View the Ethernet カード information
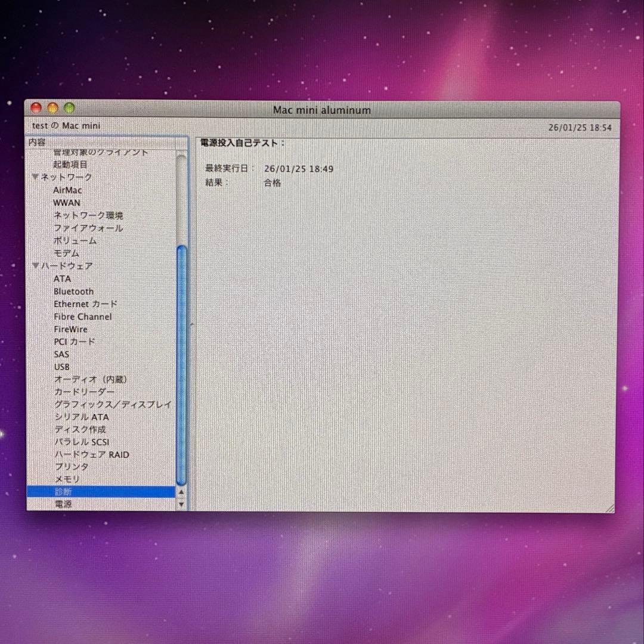Screen dimensions: 644x644 pos(85,304)
